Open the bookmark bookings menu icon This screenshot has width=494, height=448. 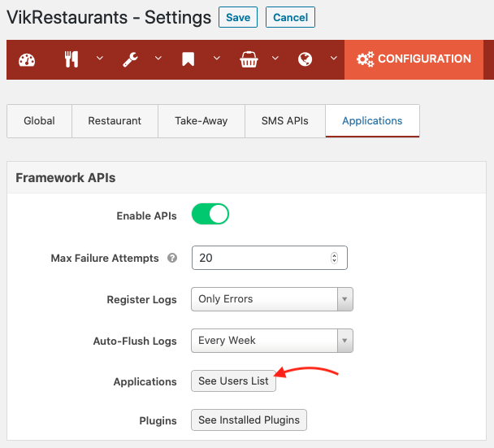(x=188, y=59)
